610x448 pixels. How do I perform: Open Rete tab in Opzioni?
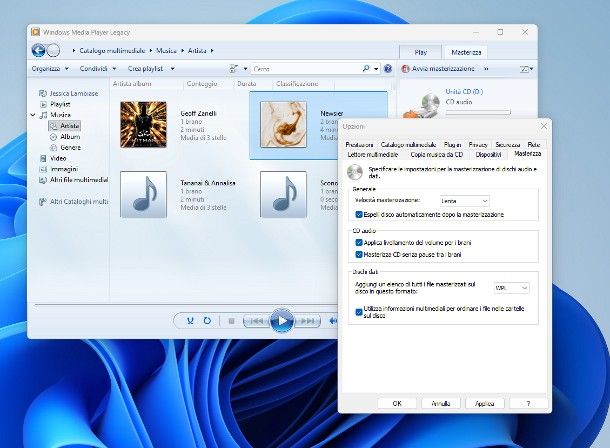point(534,144)
